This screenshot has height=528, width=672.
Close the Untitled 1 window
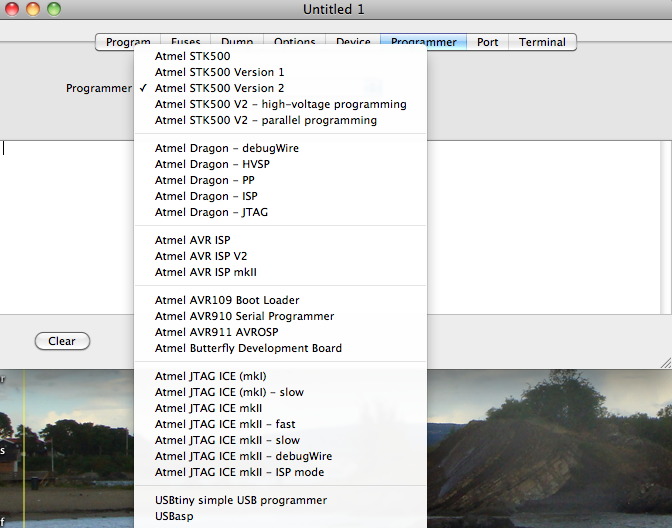pyautogui.click(x=12, y=9)
